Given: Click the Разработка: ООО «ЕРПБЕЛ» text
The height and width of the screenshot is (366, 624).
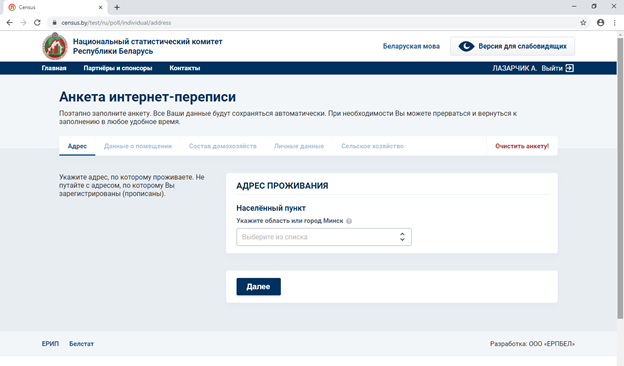Looking at the screenshot, I should point(532,344).
